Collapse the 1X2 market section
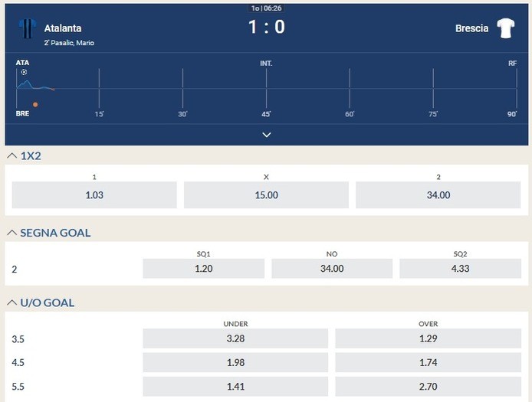Viewport: 532px width, 402px height. 11,155
